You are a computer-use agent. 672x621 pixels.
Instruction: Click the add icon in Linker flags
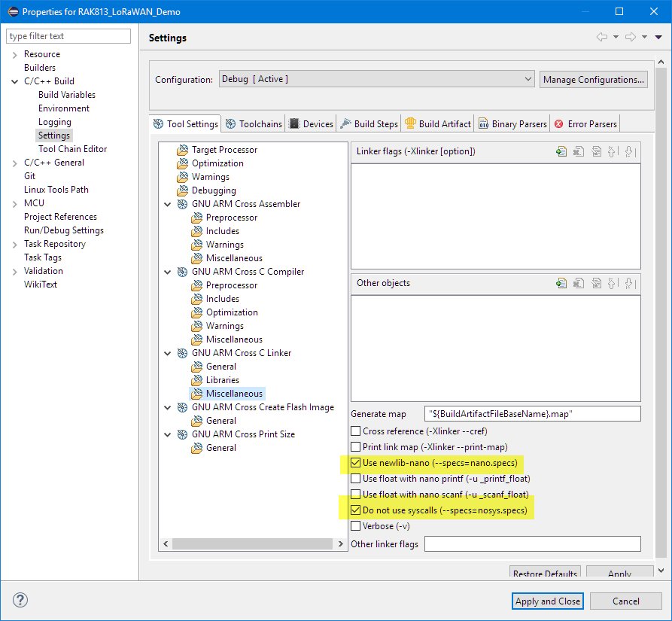561,151
